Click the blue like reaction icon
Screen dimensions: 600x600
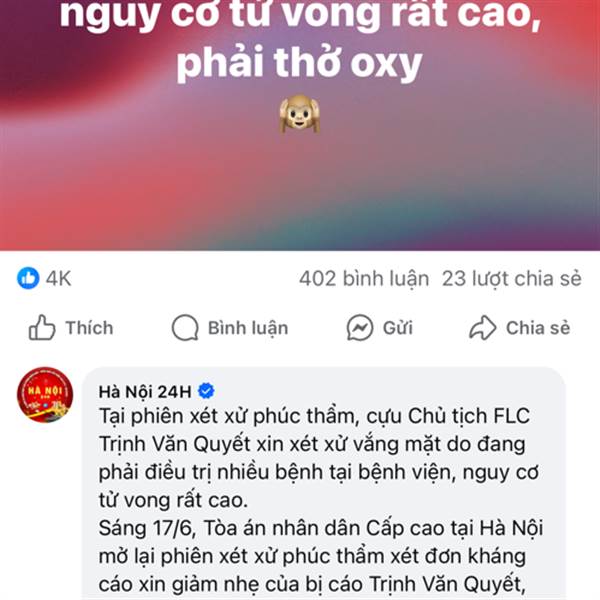[x=28, y=278]
